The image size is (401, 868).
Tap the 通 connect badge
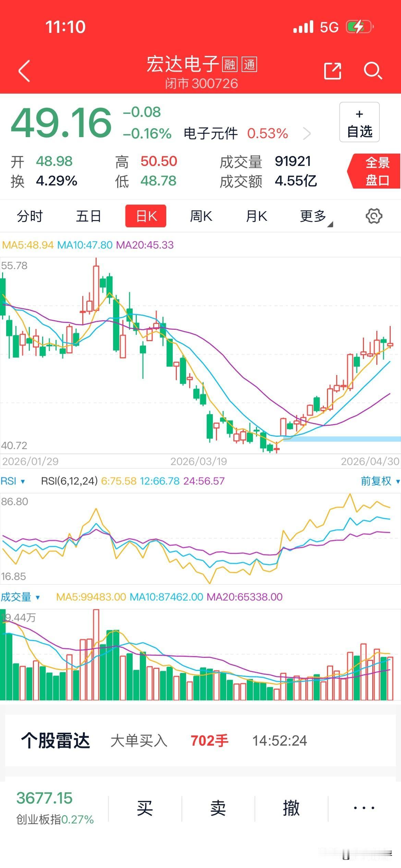250,64
